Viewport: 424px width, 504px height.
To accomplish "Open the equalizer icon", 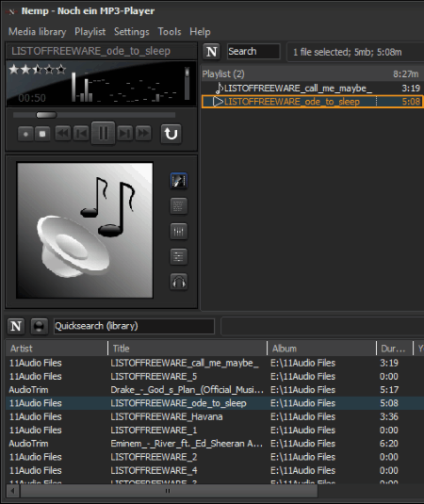I will pos(179,232).
